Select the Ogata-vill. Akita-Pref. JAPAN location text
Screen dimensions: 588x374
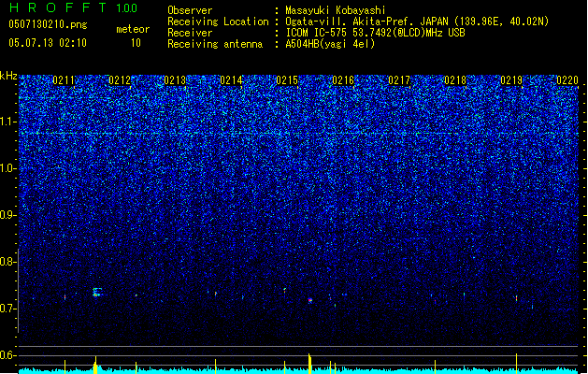pos(417,22)
